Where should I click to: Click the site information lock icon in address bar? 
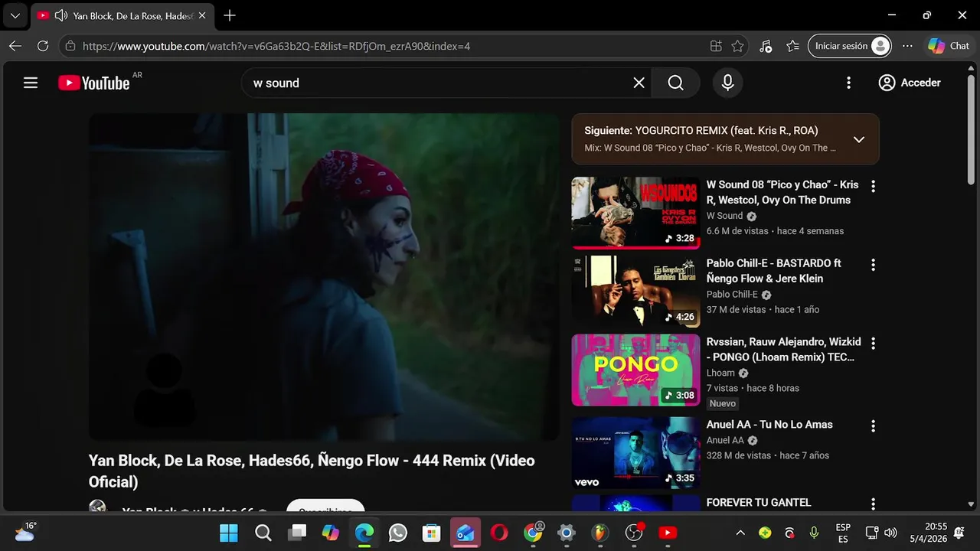pyautogui.click(x=70, y=46)
